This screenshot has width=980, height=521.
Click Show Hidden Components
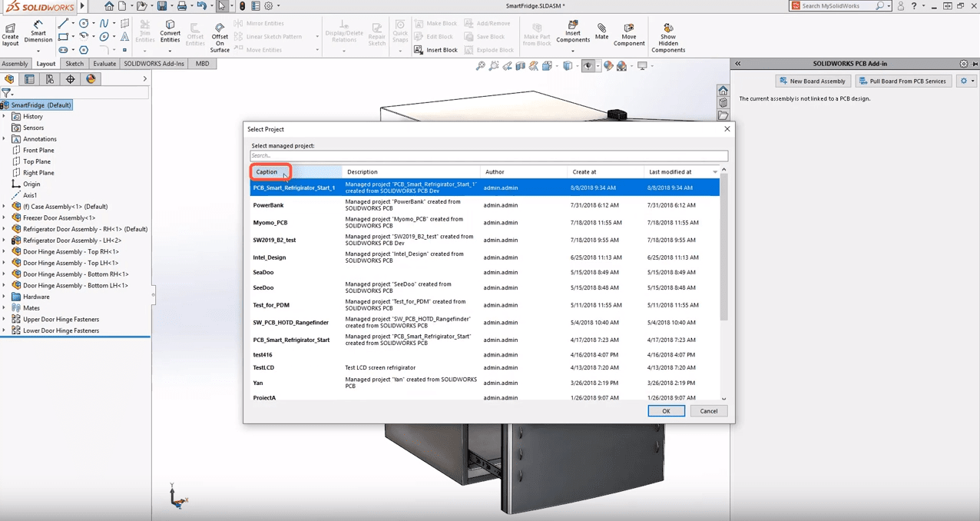coord(668,38)
